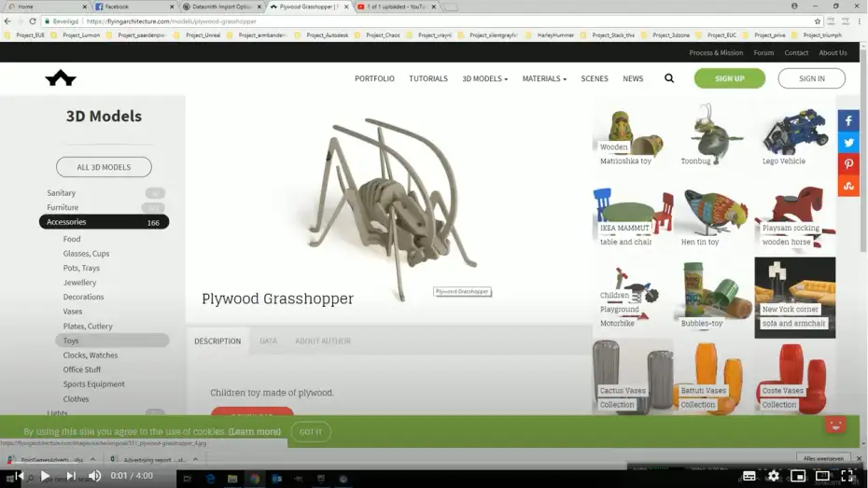Expand Advertising report download options chevron
The height and width of the screenshot is (488, 868).
(x=195, y=459)
